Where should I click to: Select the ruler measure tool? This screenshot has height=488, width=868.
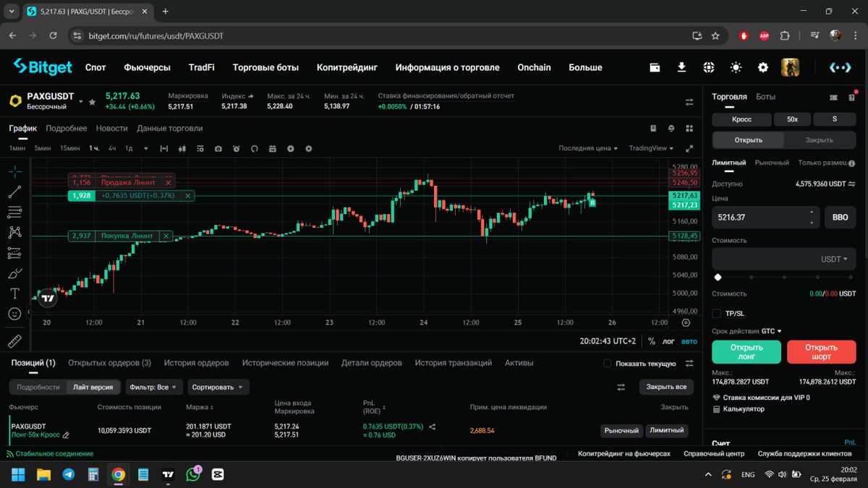coord(15,341)
